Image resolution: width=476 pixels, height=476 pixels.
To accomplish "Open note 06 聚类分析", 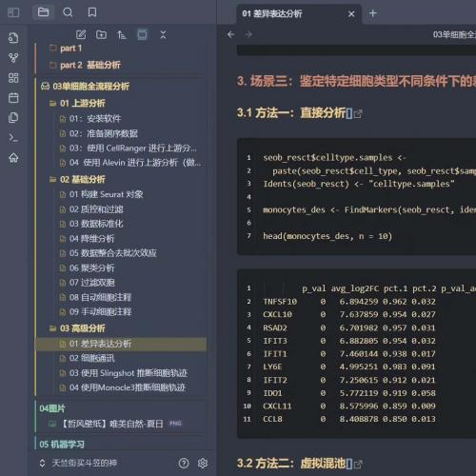I will coord(92,268).
